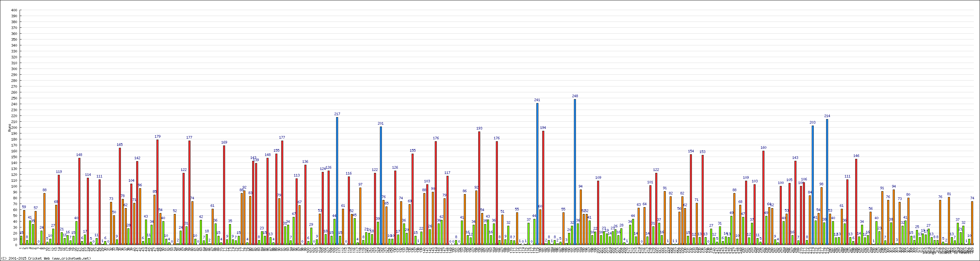Click the orange bar labeled 57
Viewport: 980px width, 261px height.
click(36, 228)
